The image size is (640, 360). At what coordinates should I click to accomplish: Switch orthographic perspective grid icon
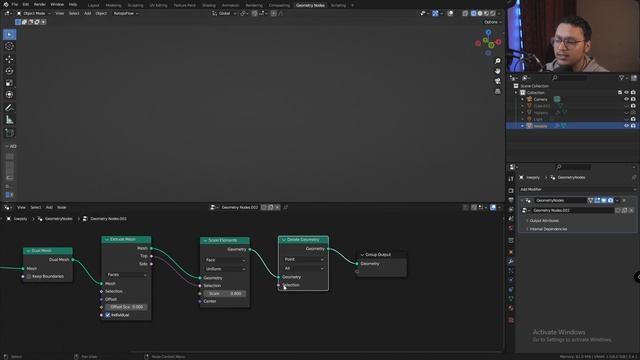point(498,91)
